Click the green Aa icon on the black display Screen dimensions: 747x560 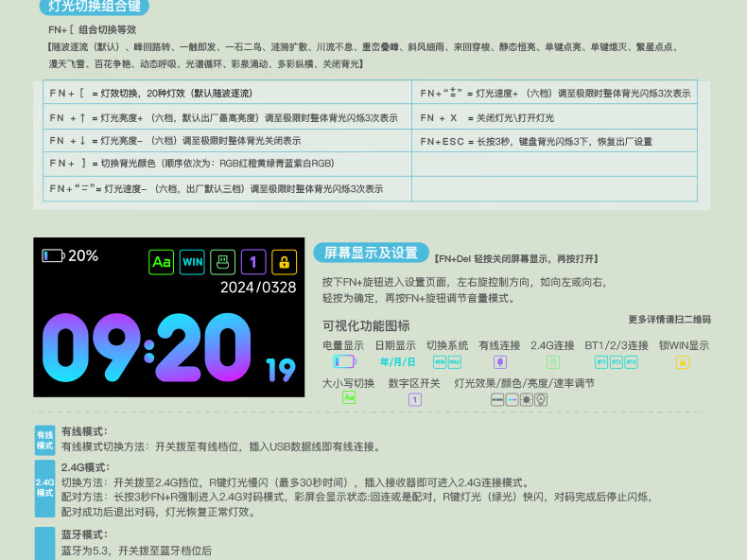point(162,261)
